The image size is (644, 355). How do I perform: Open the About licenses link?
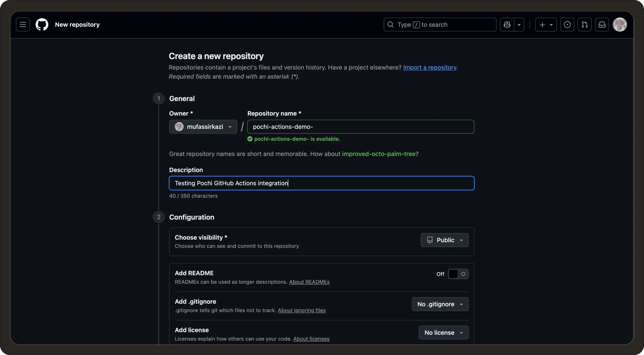311,339
